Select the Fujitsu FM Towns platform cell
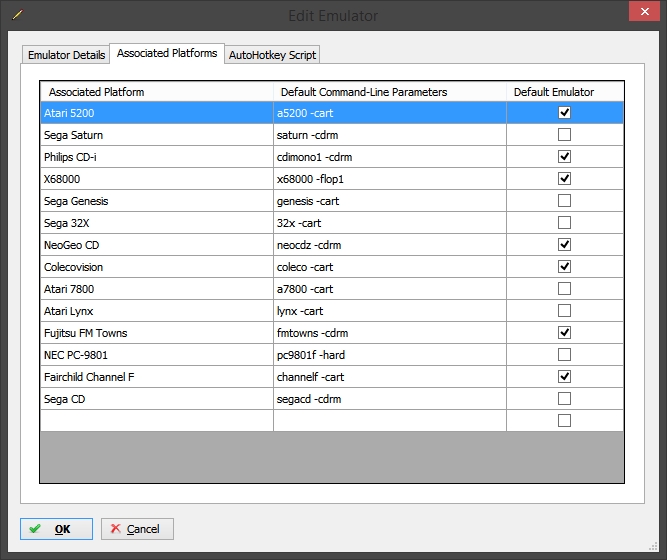This screenshot has width=667, height=560. (157, 333)
